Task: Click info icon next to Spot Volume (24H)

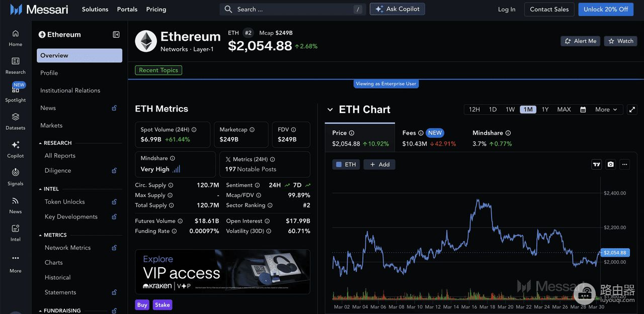Action: click(194, 130)
